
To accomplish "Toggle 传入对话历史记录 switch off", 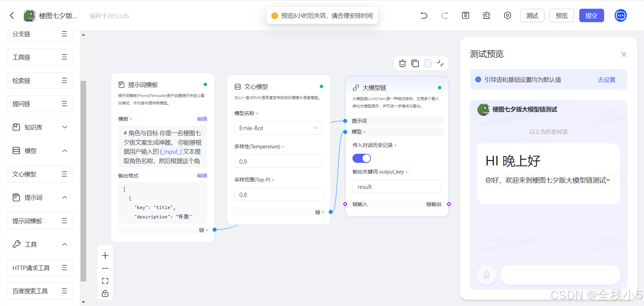I will (x=362, y=158).
